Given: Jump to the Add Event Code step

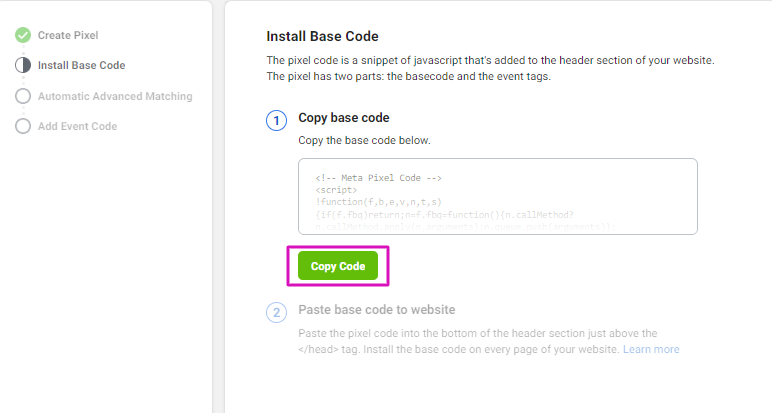Looking at the screenshot, I should (77, 127).
